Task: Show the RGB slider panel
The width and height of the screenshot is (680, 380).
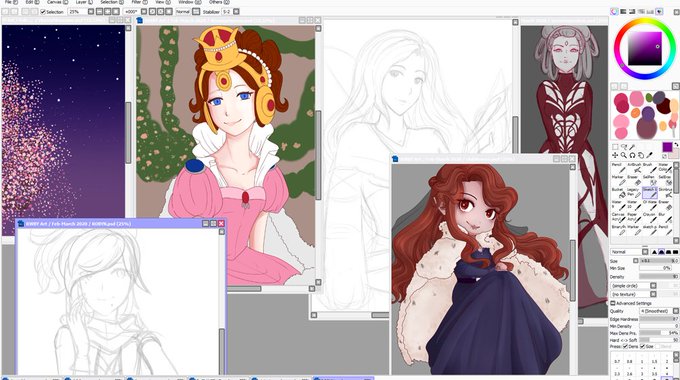Action: tap(623, 12)
